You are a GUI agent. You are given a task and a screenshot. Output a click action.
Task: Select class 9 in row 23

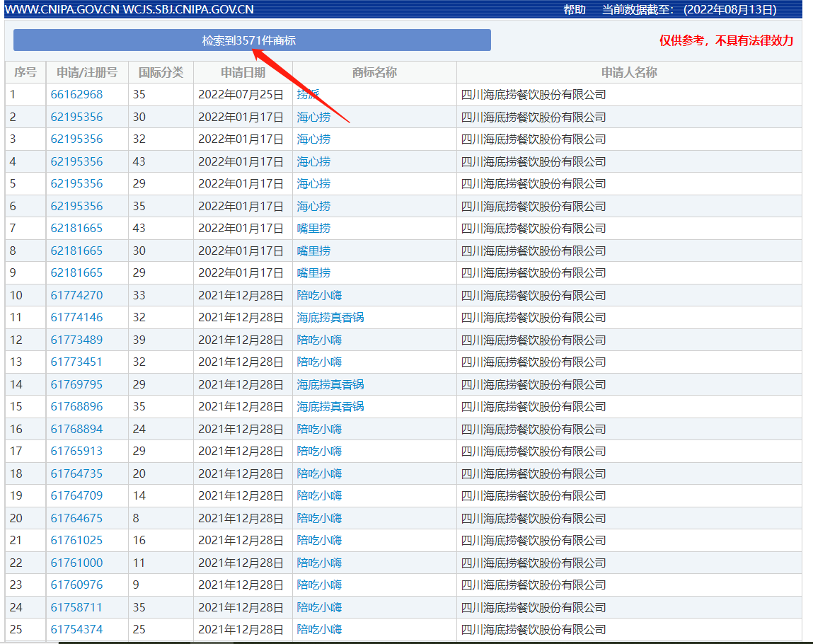pos(136,585)
